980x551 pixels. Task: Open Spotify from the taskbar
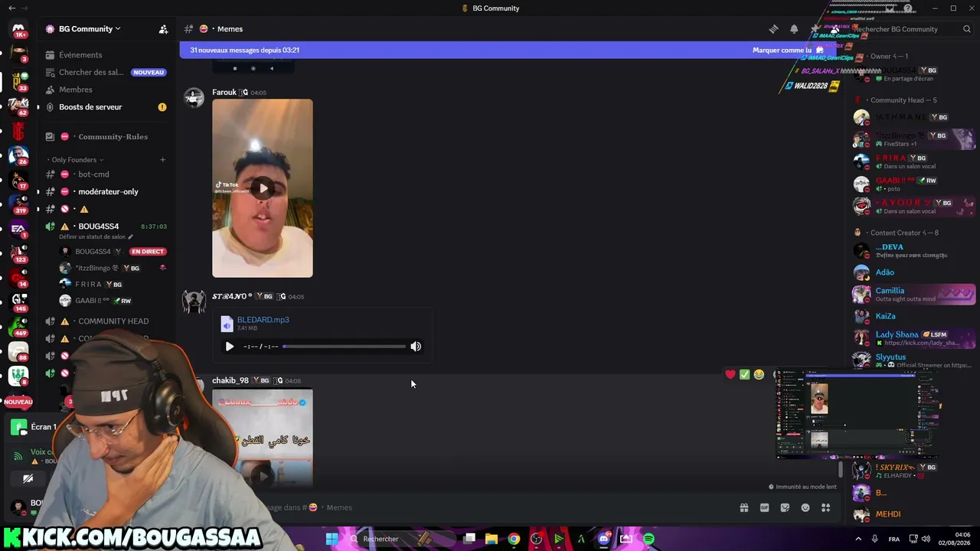[x=648, y=539]
